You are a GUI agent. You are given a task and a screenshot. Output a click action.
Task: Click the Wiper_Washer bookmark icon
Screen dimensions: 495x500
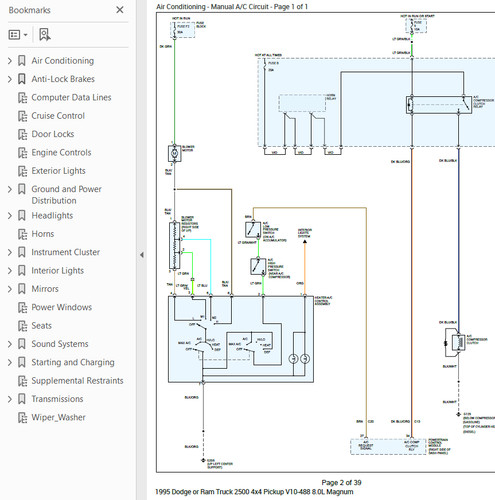tap(22, 417)
